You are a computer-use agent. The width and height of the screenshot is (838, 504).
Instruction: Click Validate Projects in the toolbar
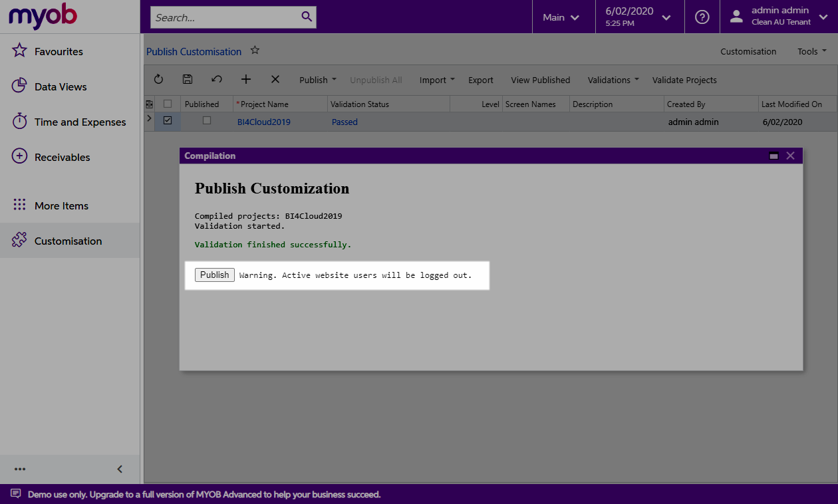[x=684, y=80]
